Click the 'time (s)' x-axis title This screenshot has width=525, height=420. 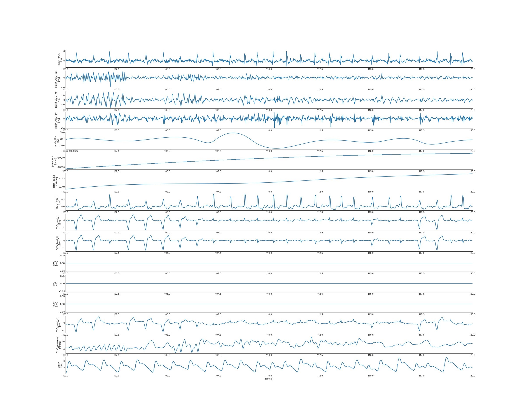click(269, 379)
